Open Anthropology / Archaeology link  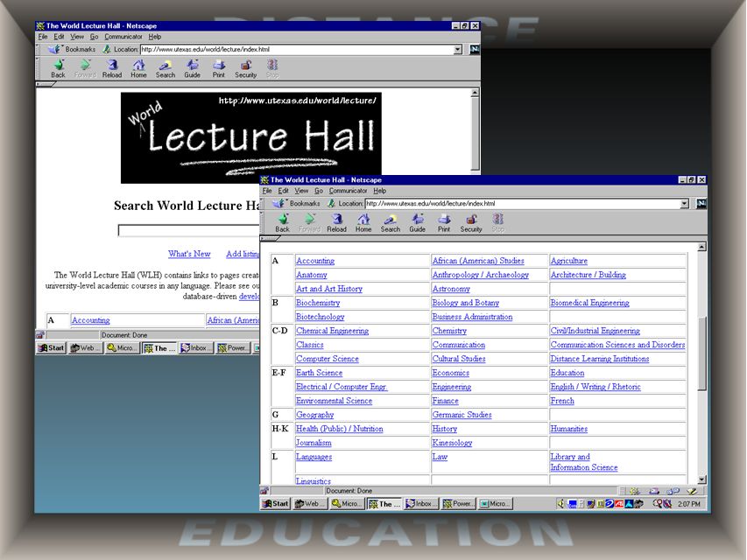[480, 275]
